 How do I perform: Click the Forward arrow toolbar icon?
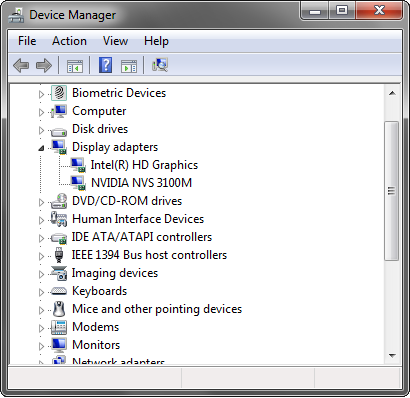tap(44, 65)
